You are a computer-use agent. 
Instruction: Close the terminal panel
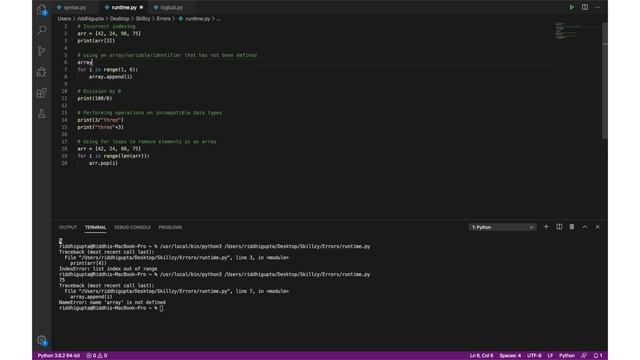(x=598, y=227)
